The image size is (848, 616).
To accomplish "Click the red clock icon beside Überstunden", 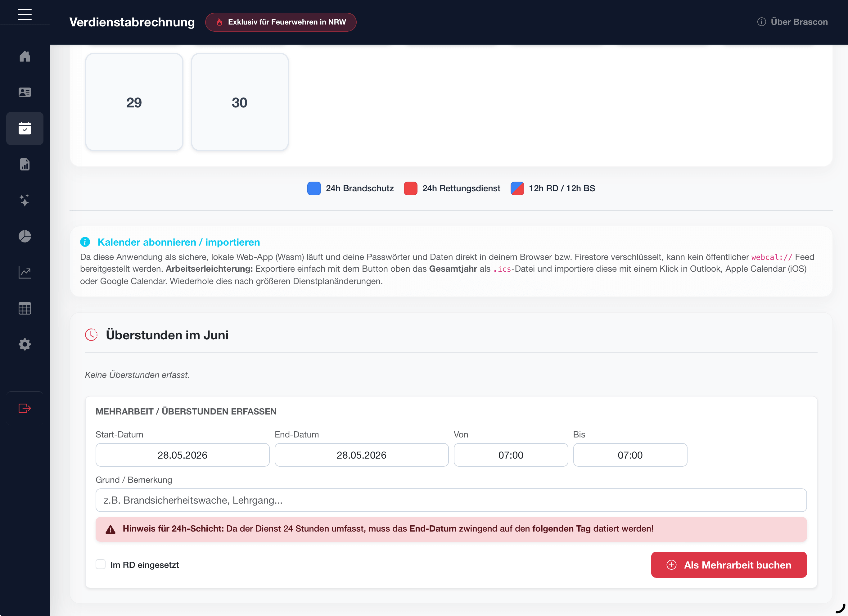I will coord(91,335).
